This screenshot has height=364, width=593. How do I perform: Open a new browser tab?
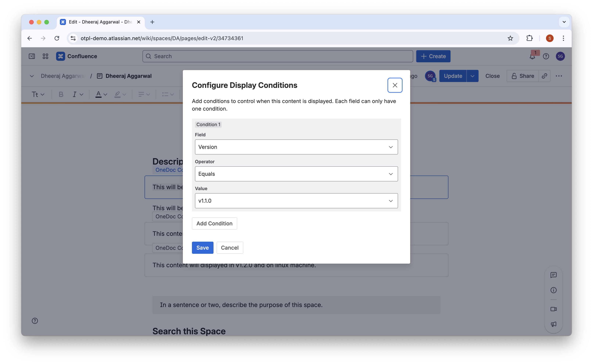[152, 22]
